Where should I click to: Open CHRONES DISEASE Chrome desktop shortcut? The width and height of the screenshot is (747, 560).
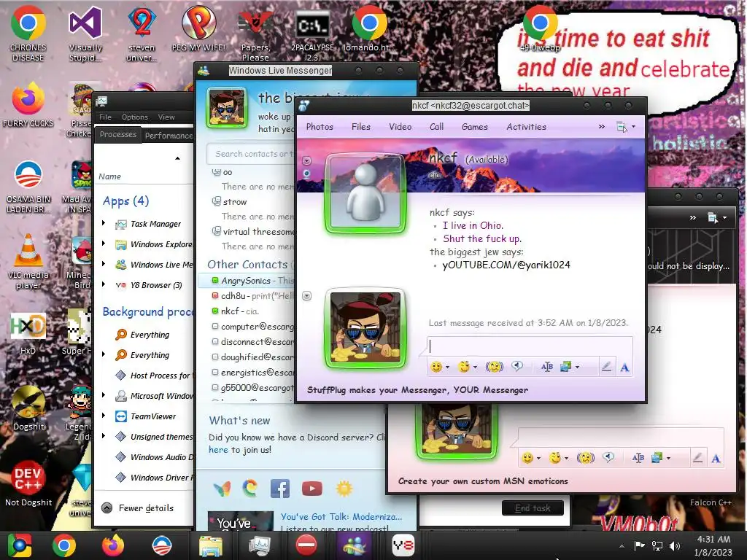[28, 34]
